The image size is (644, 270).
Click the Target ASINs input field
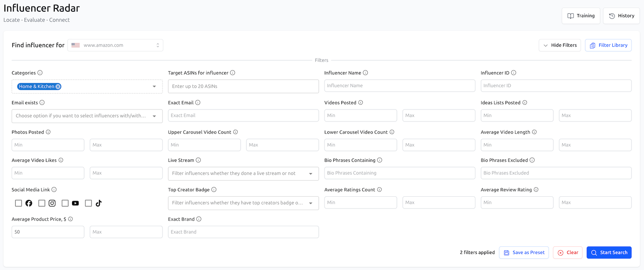(x=243, y=87)
